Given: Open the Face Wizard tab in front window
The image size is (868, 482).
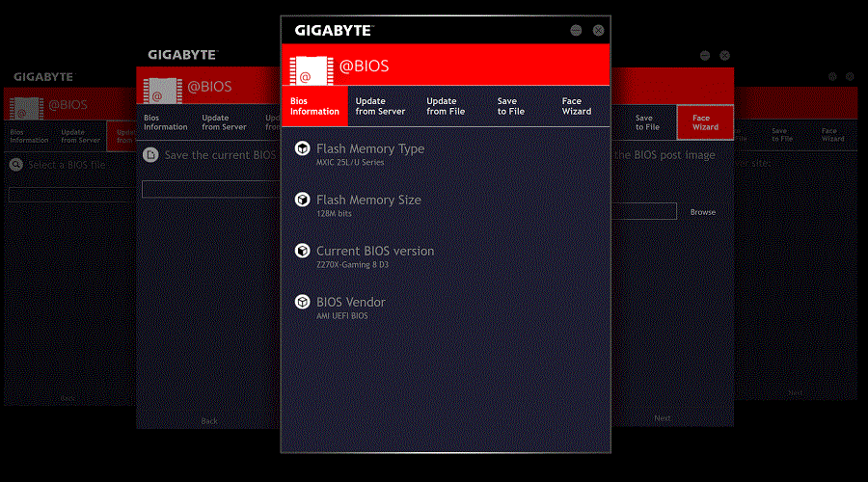Looking at the screenshot, I should (x=577, y=106).
